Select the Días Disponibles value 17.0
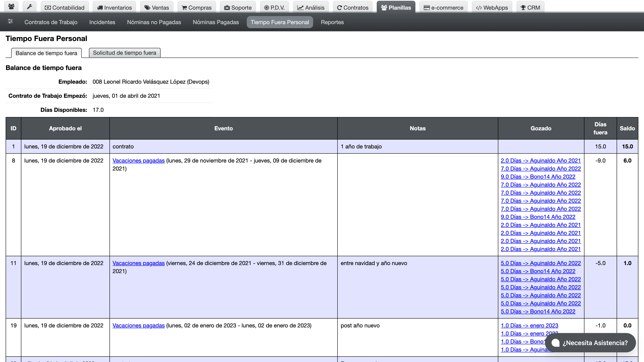 (98, 110)
